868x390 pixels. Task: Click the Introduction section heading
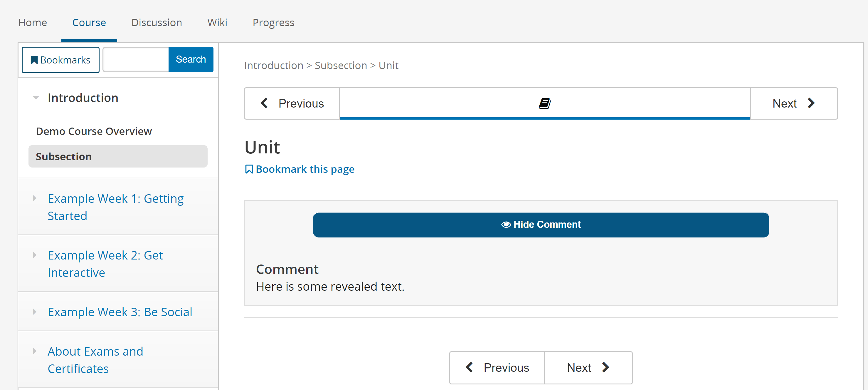83,98
